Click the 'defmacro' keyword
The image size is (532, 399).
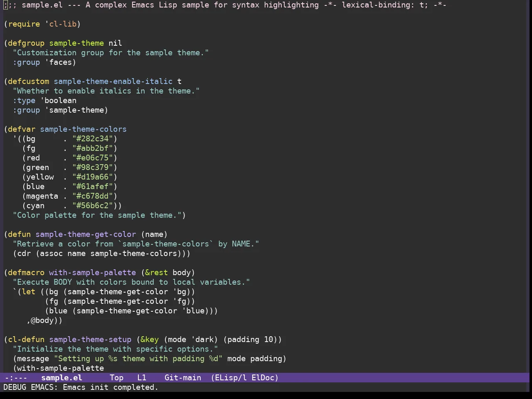click(26, 272)
